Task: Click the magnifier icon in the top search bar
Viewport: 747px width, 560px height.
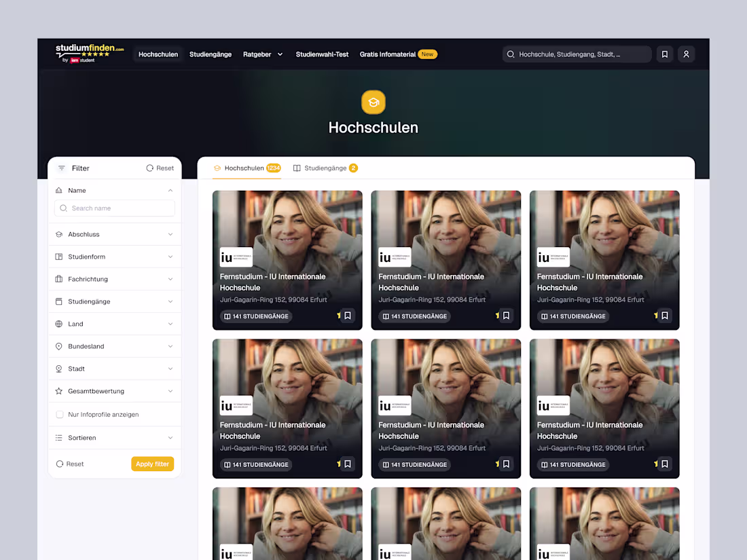Action: [510, 54]
